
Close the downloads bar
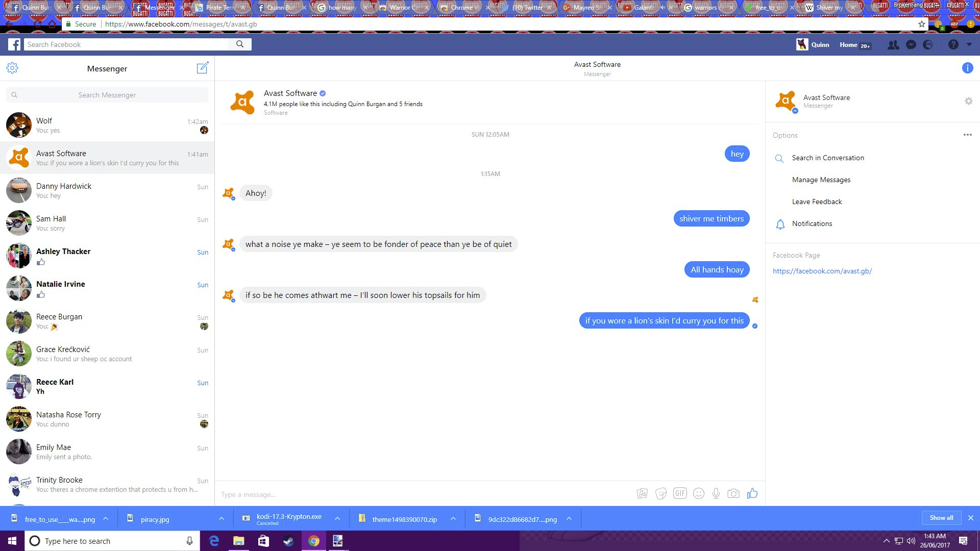(971, 518)
